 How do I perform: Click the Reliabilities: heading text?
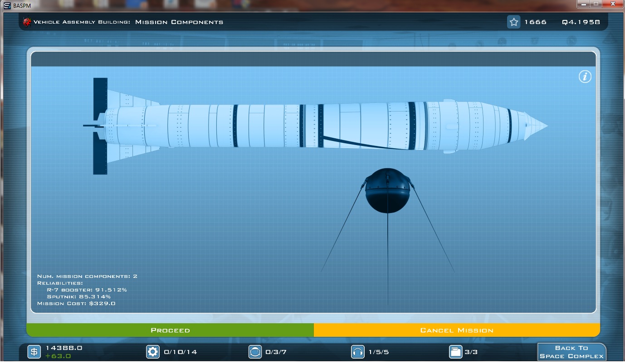coord(60,283)
